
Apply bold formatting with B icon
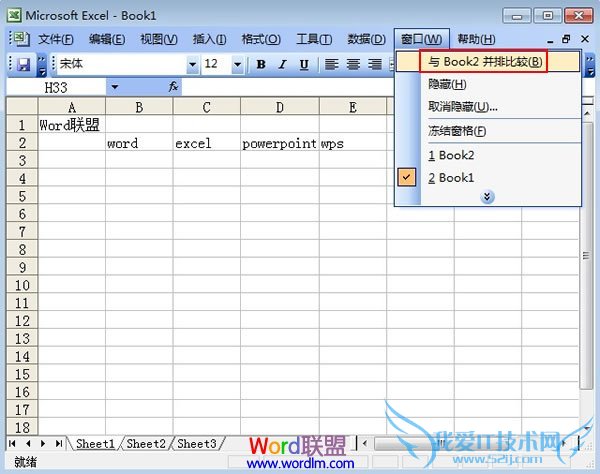261,64
